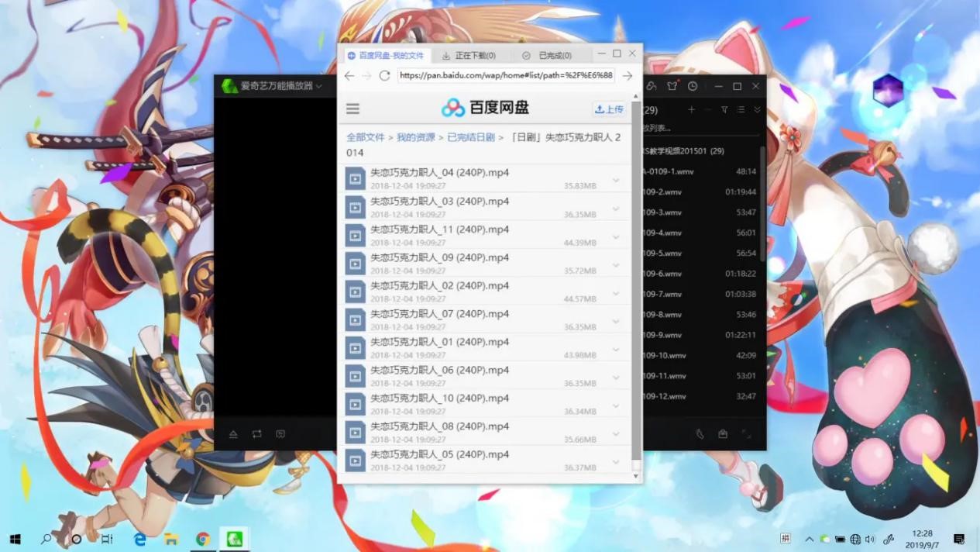Launch Chrome from the taskbar
The image size is (980, 552).
point(203,538)
